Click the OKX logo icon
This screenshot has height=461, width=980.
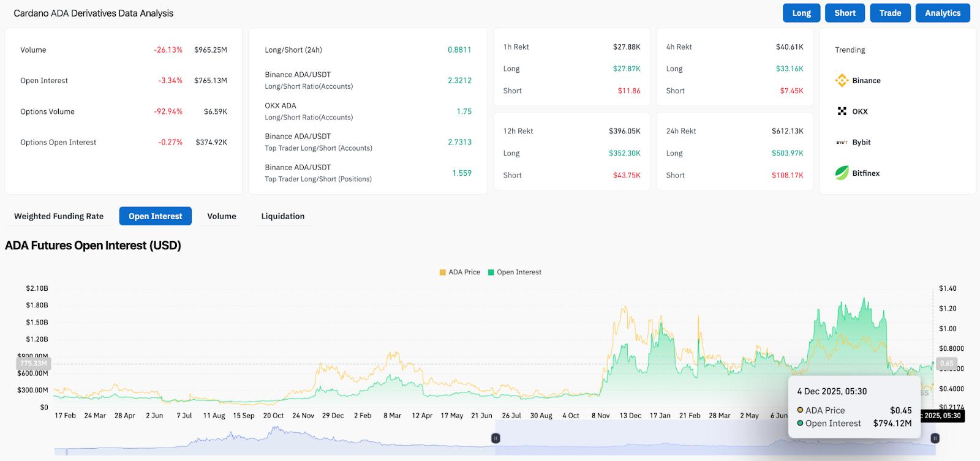point(842,111)
